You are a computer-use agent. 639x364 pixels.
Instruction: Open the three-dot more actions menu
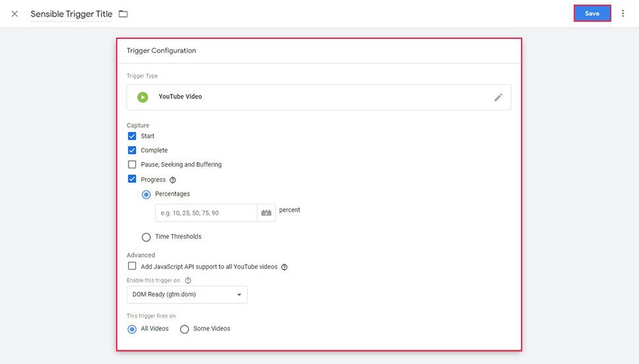pos(623,13)
